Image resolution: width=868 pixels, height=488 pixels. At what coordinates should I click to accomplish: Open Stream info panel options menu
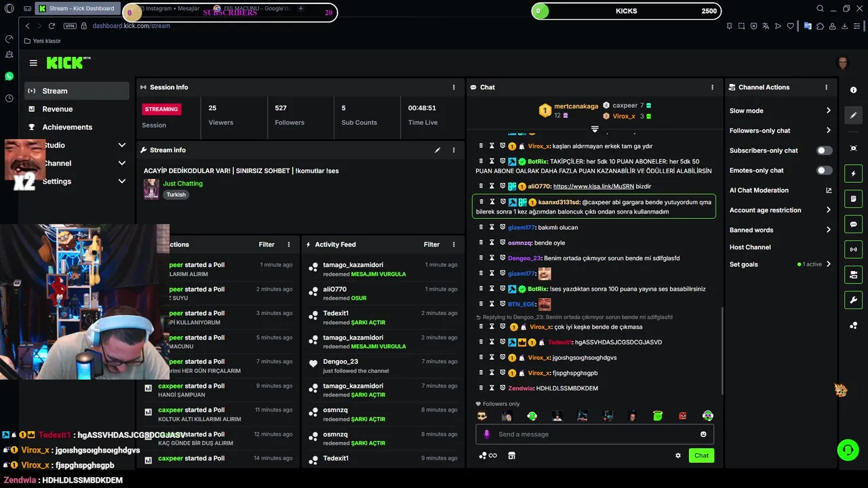pyautogui.click(x=454, y=150)
